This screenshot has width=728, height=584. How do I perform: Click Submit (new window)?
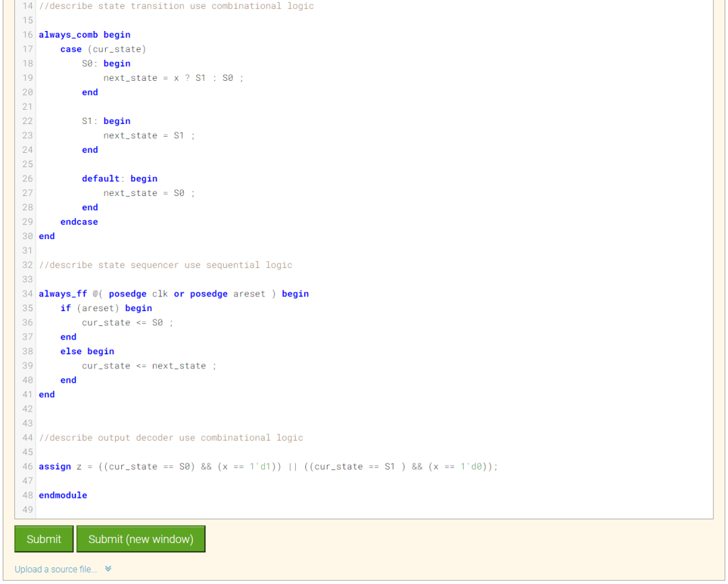click(140, 539)
